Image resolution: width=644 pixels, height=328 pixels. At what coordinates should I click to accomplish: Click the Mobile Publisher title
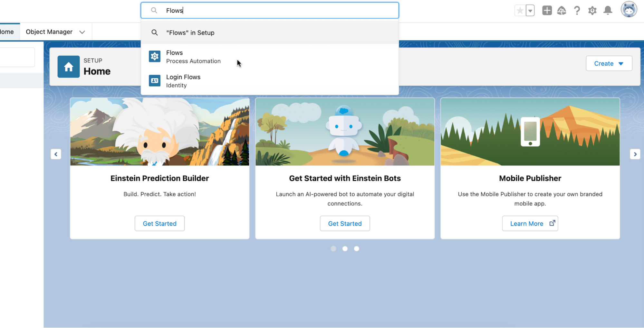530,178
